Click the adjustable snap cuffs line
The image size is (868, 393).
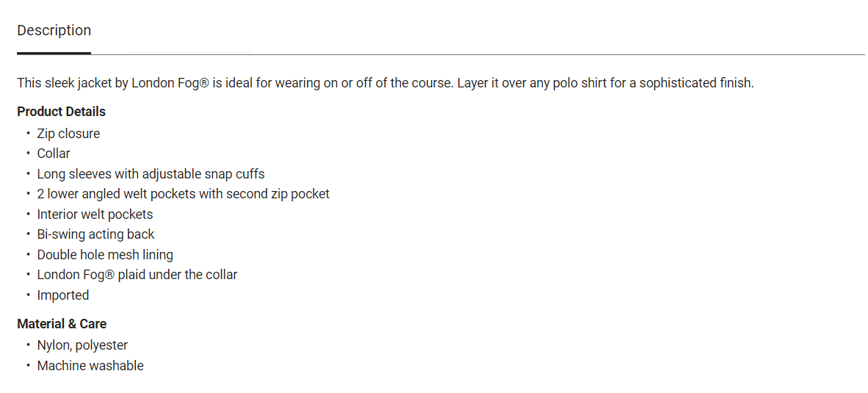151,174
